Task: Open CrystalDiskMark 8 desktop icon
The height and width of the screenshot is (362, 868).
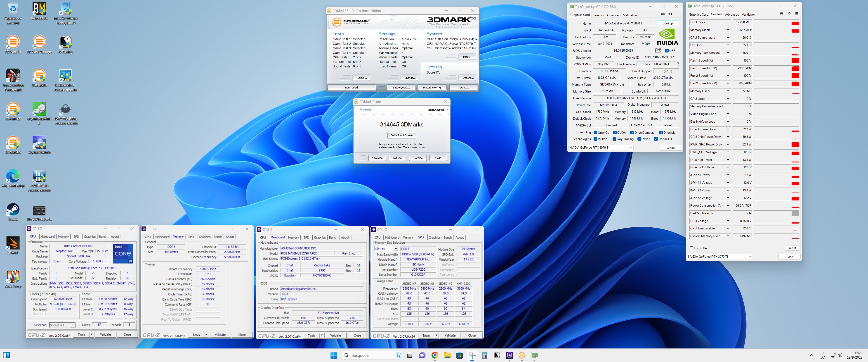Action: click(x=39, y=113)
